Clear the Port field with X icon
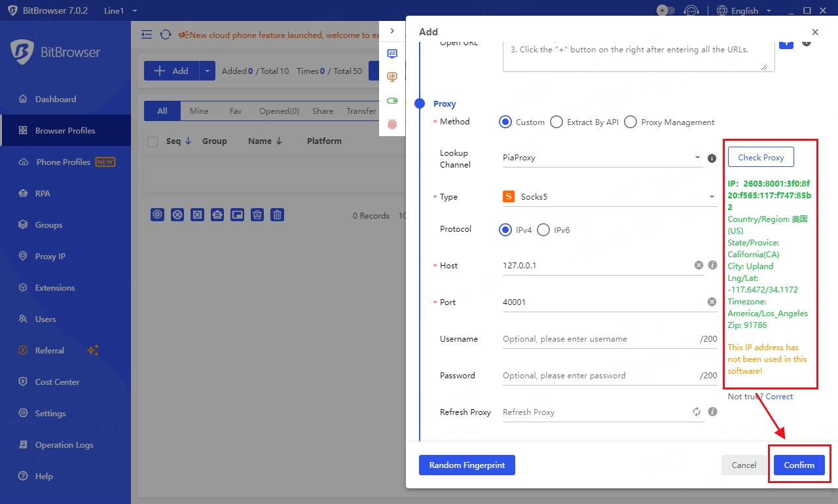This screenshot has width=838, height=504. tap(712, 302)
